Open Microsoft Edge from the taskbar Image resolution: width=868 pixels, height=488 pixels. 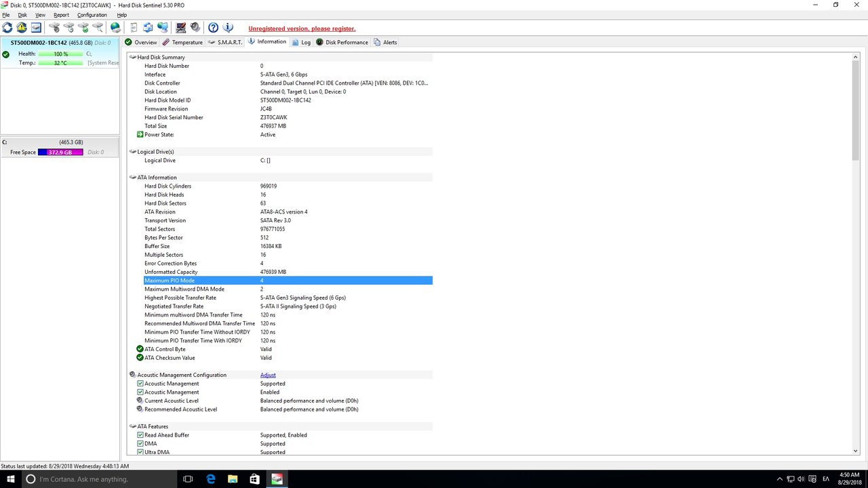tap(211, 479)
